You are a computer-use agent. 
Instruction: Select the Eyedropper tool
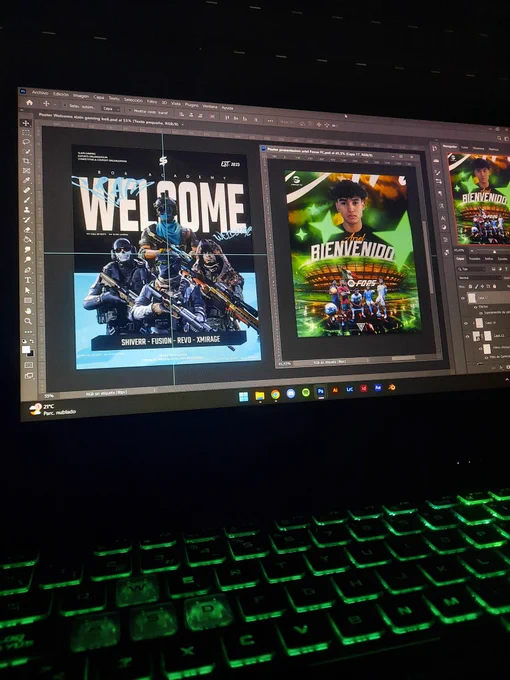coord(26,180)
